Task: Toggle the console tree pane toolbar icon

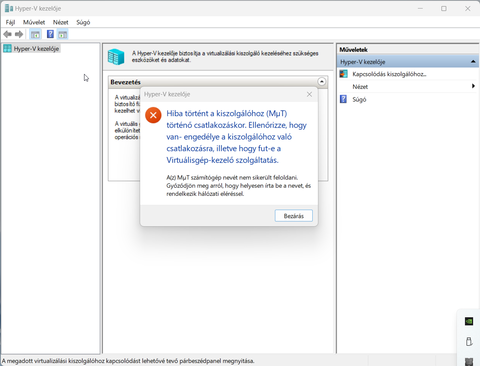Action: coord(35,34)
